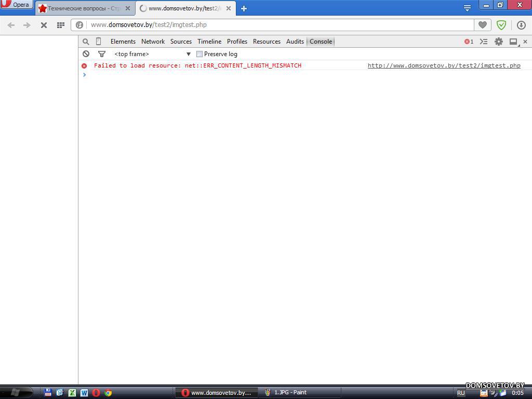The height and width of the screenshot is (399, 532).
Task: Open a new browser tab
Action: pyautogui.click(x=244, y=8)
